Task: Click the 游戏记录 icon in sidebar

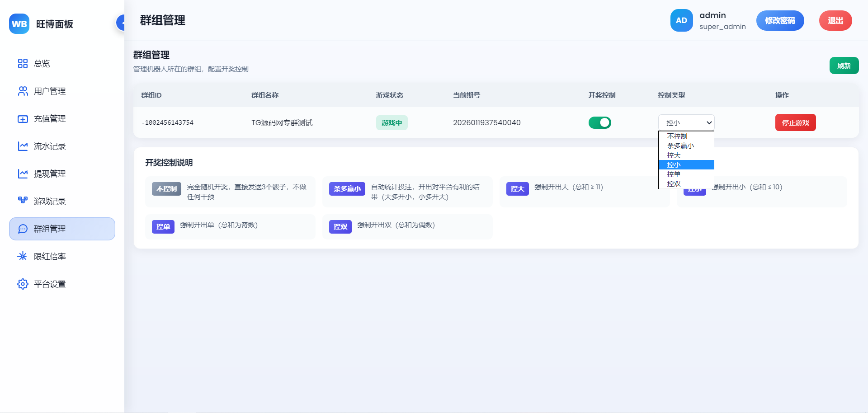Action: pyautogui.click(x=23, y=201)
